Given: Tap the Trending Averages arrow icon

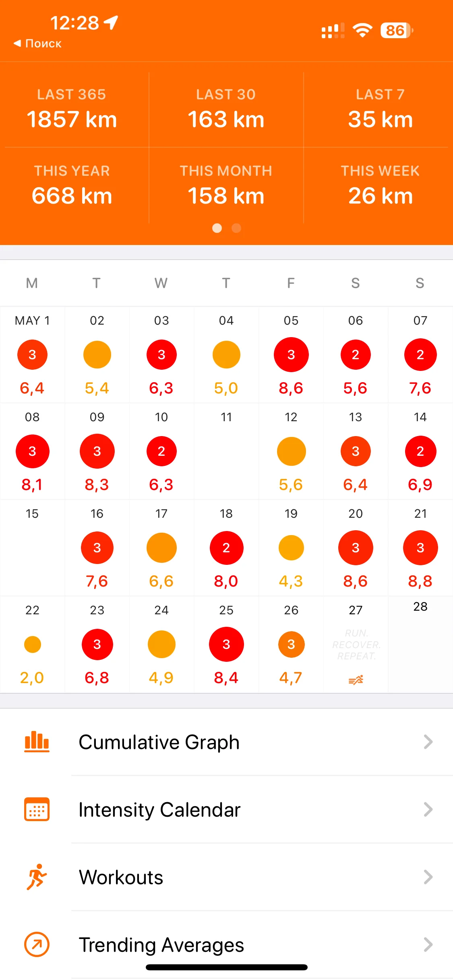Looking at the screenshot, I should pyautogui.click(x=37, y=945).
